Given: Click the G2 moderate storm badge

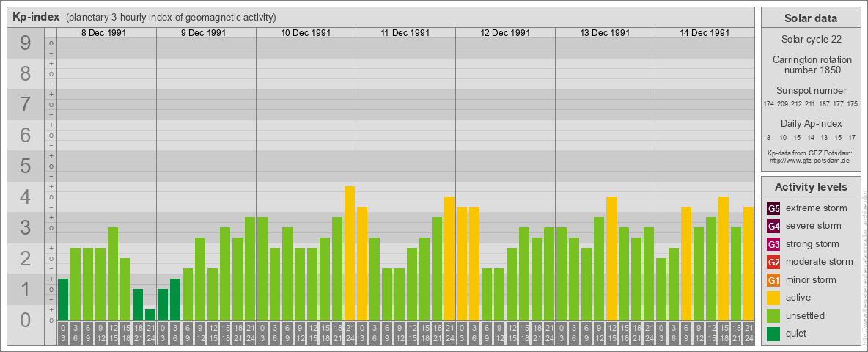Looking at the screenshot, I should 773,262.
